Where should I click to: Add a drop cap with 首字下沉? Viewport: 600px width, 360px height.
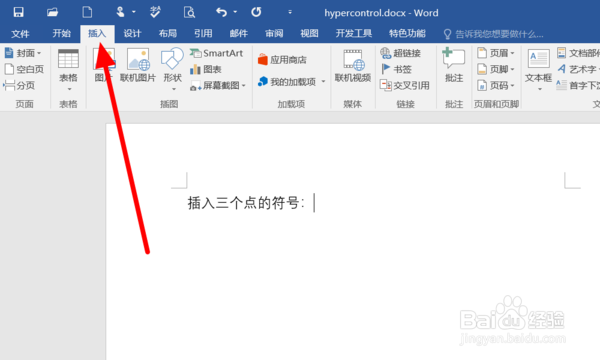pyautogui.click(x=578, y=85)
